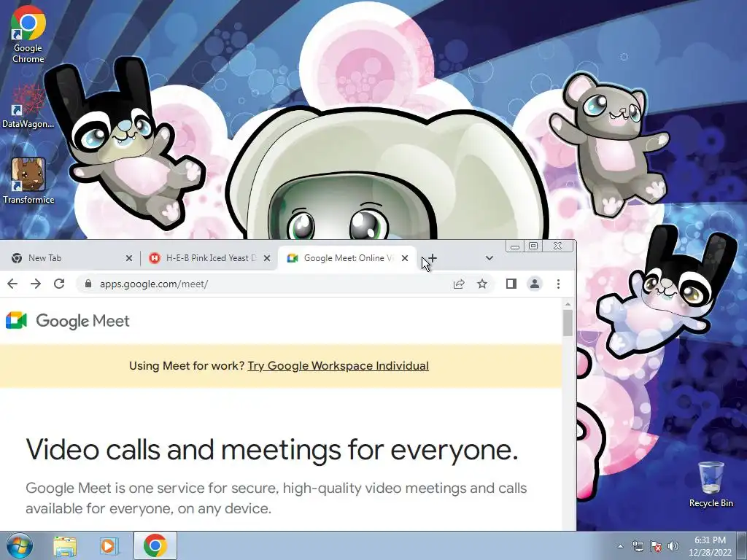This screenshot has height=560, width=747.
Task: Restore the Chrome window size
Action: point(533,246)
